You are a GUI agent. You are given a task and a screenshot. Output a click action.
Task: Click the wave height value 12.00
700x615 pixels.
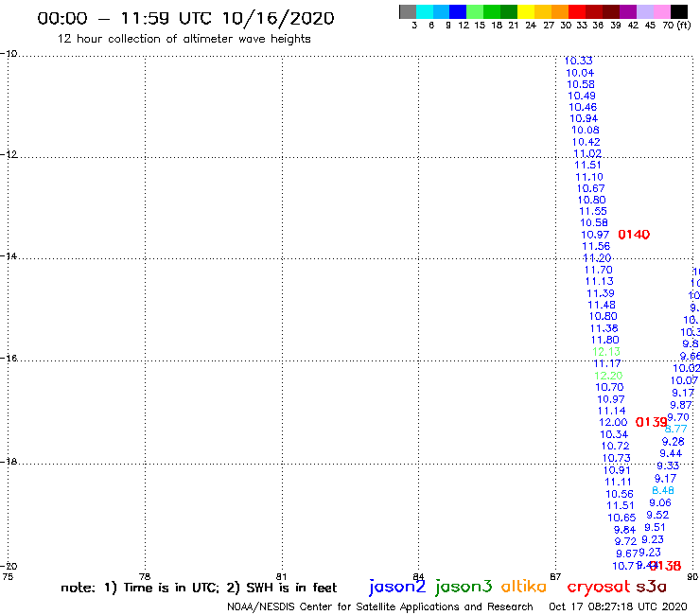point(613,423)
